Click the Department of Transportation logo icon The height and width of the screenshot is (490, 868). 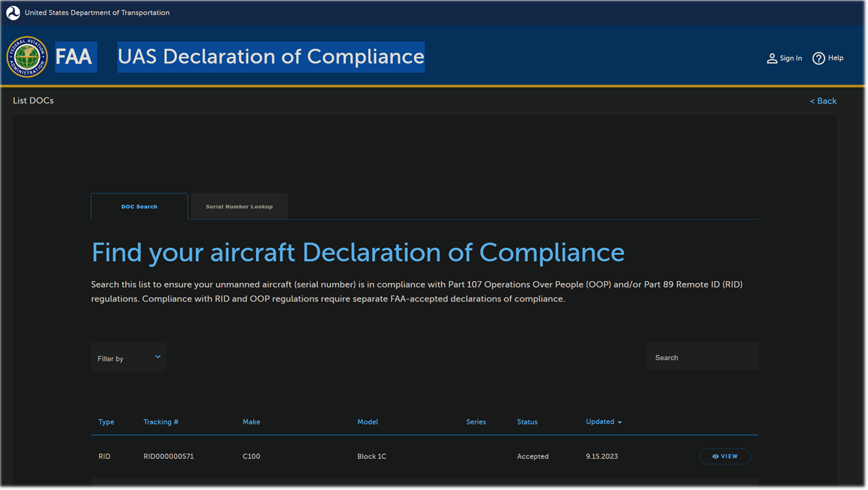13,13
